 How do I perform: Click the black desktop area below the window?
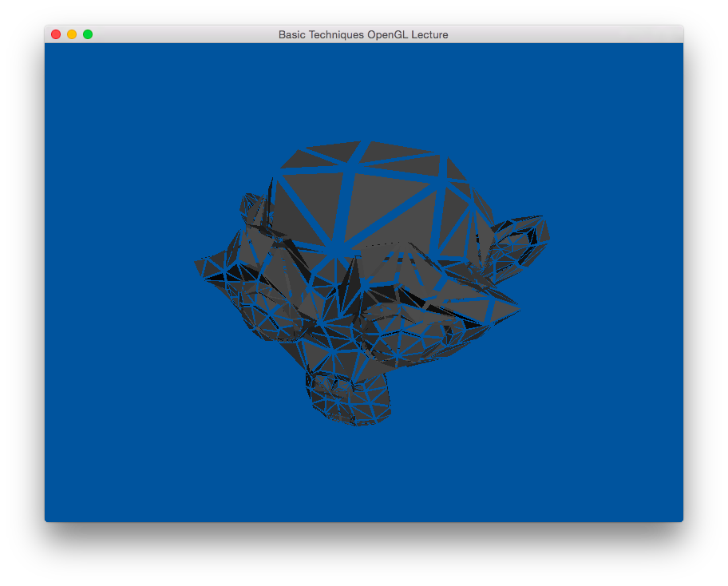click(x=363, y=555)
